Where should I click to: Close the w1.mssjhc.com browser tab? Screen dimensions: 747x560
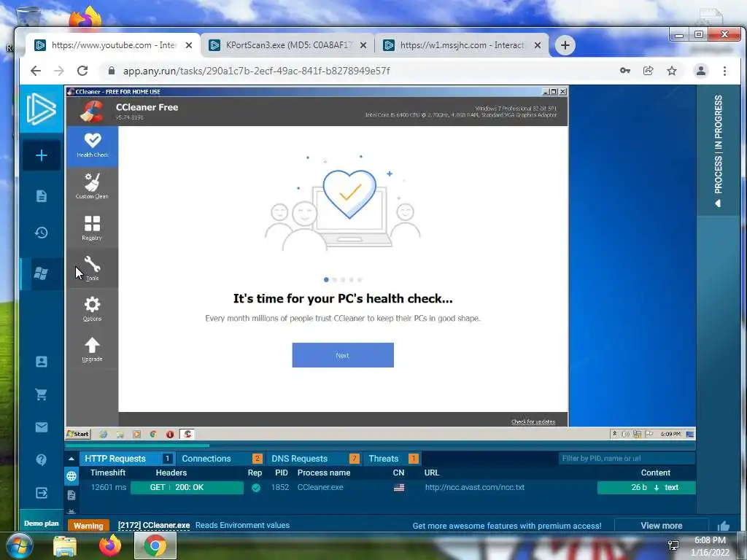[538, 45]
